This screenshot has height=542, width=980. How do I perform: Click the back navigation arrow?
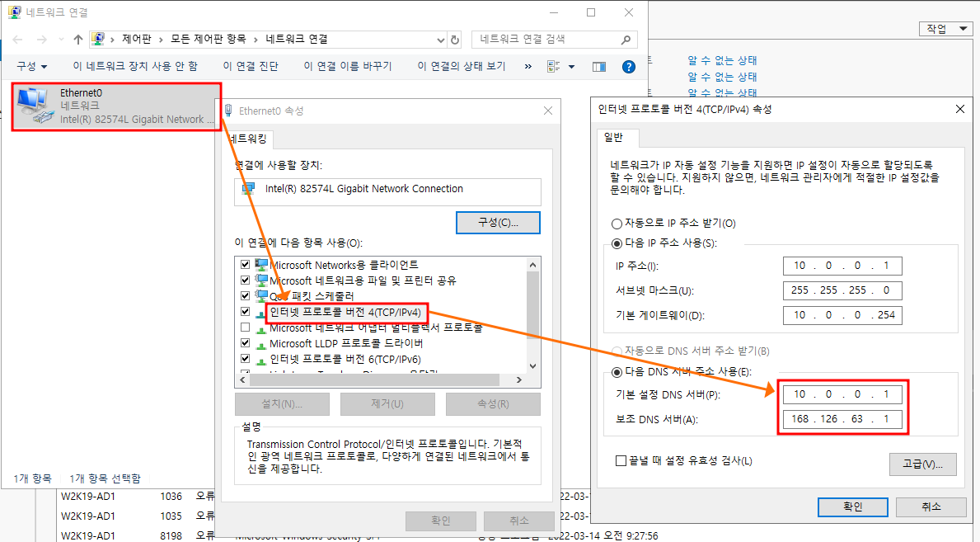click(17, 40)
